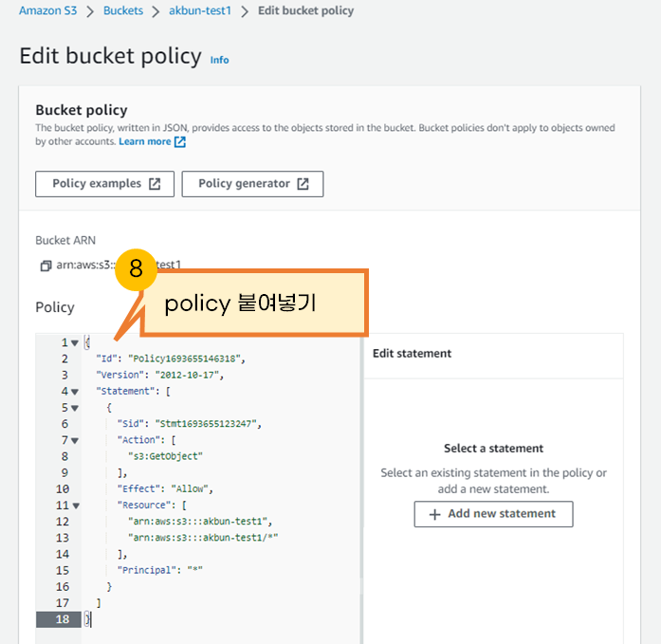Image resolution: width=661 pixels, height=644 pixels.
Task: Open external link icon next to Learn more
Action: point(180,141)
